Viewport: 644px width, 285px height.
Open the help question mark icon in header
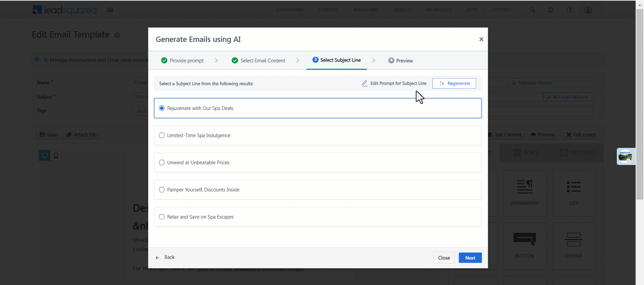pyautogui.click(x=570, y=10)
